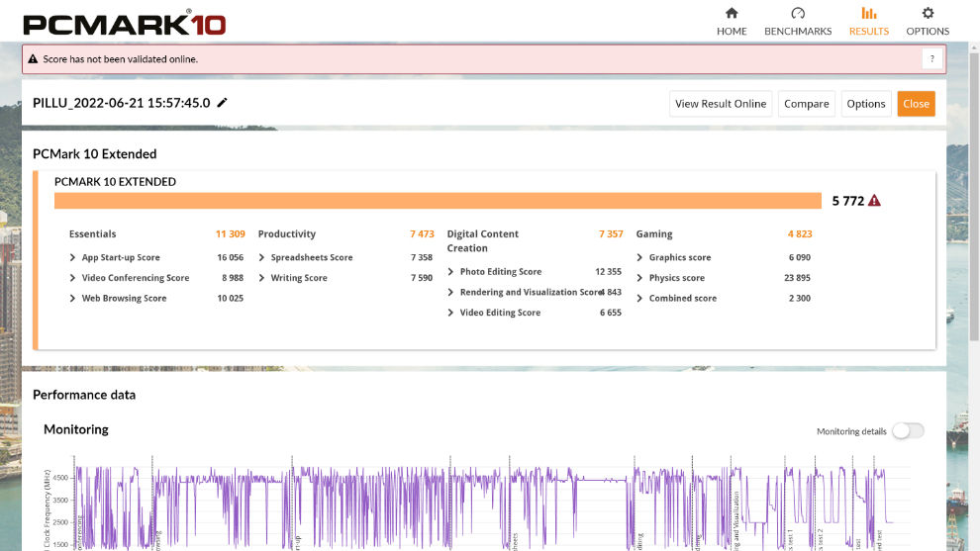Click the Performance data heading
The image size is (980, 551).
click(x=84, y=395)
